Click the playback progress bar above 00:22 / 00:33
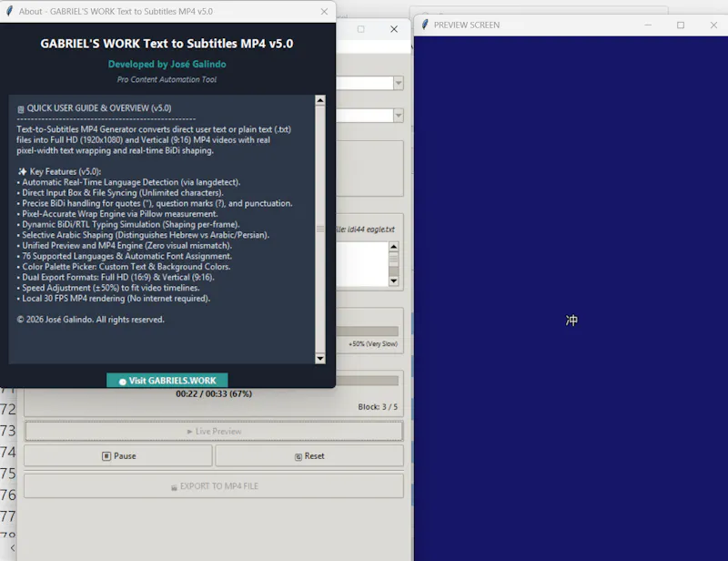Viewport: 728px width, 561px height. click(x=368, y=381)
